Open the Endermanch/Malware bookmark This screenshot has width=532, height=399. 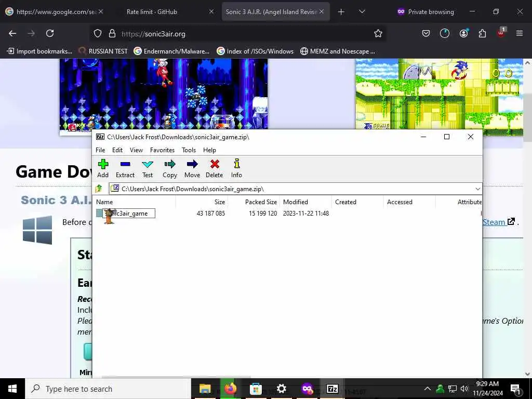tap(171, 51)
